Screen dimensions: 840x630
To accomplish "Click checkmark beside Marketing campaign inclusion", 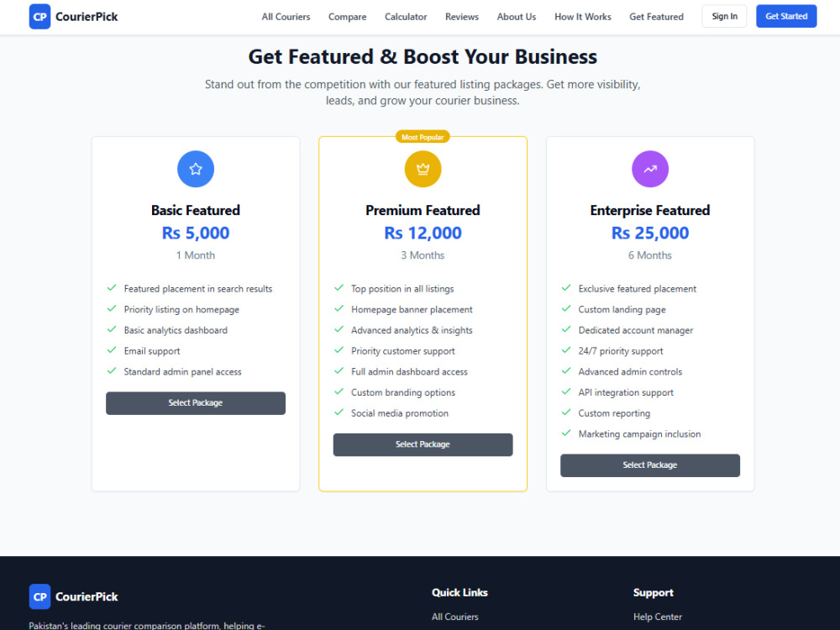I will (x=565, y=433).
